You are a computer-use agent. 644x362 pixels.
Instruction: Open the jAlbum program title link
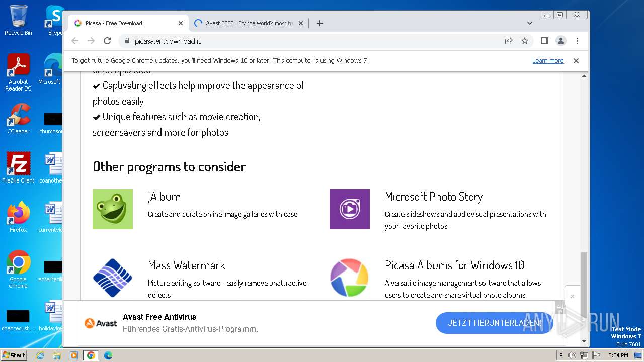[164, 197]
